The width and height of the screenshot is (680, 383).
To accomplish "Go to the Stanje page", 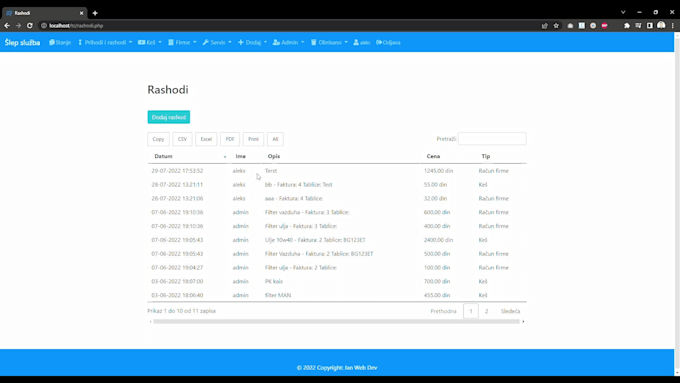I will (60, 43).
